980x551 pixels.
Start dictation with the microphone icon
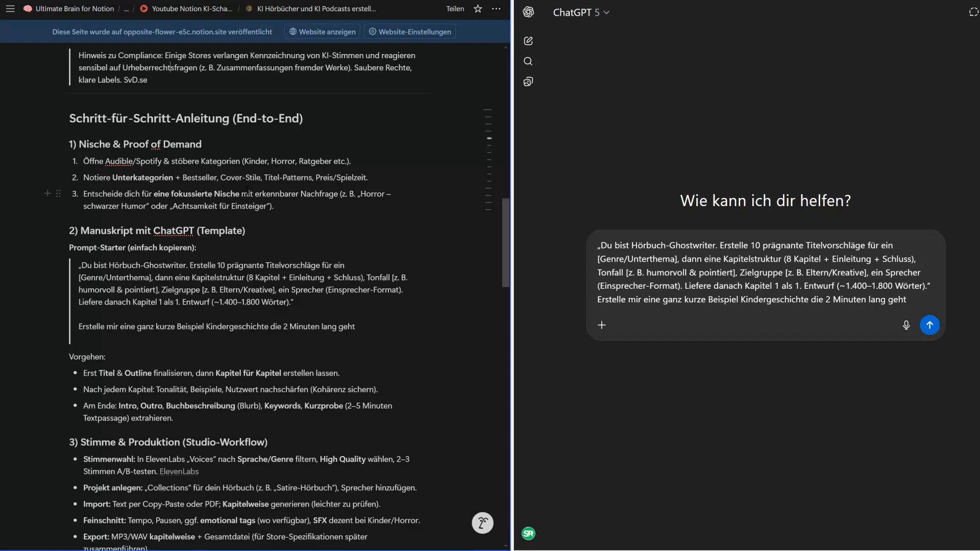coord(906,325)
